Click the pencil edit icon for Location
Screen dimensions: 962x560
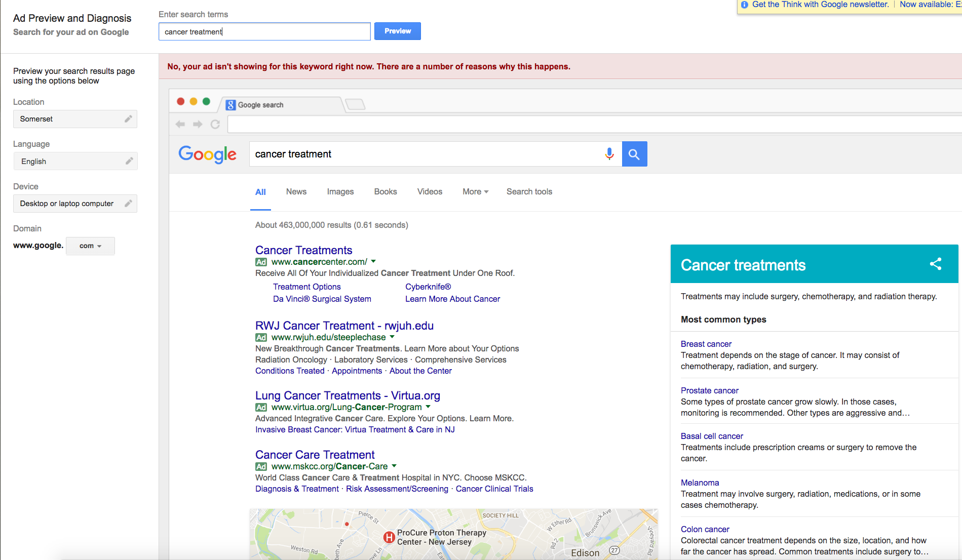coord(128,119)
